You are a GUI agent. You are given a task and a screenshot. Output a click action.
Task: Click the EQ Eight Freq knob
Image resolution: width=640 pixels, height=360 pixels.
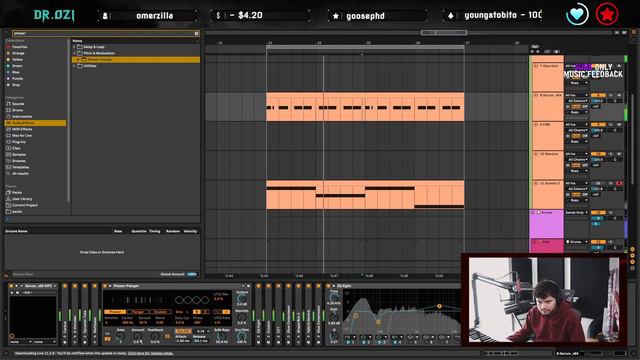click(334, 298)
